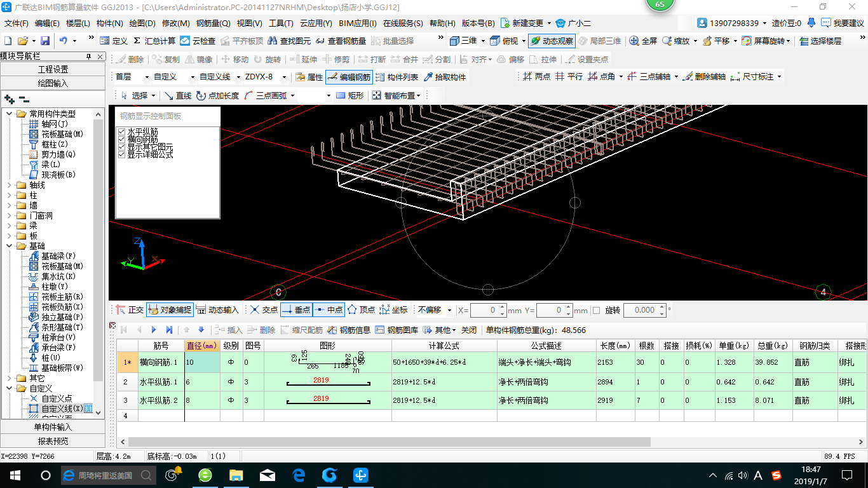This screenshot has width=868, height=488.
Task: Collapse the 基础 tree node
Action: 9,246
